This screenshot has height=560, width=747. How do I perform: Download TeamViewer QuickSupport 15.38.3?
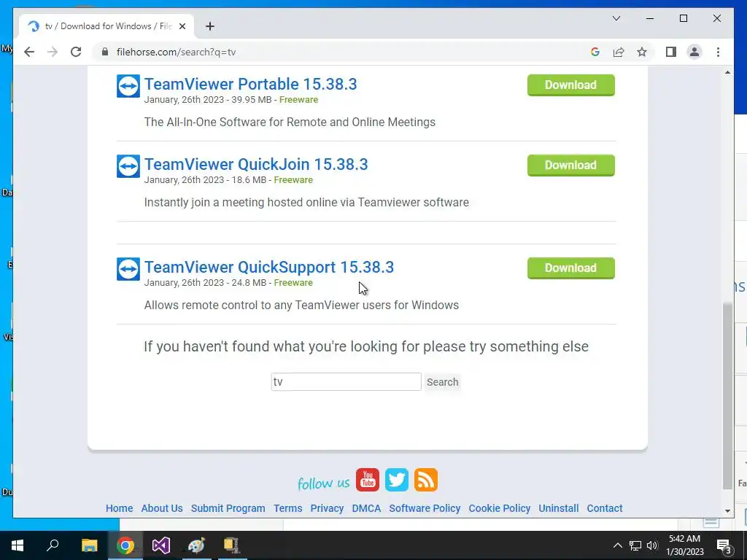click(570, 268)
